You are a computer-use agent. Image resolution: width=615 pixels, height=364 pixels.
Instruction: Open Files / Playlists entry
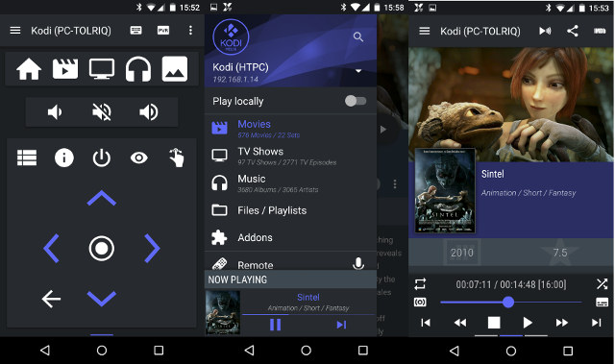tap(290, 210)
